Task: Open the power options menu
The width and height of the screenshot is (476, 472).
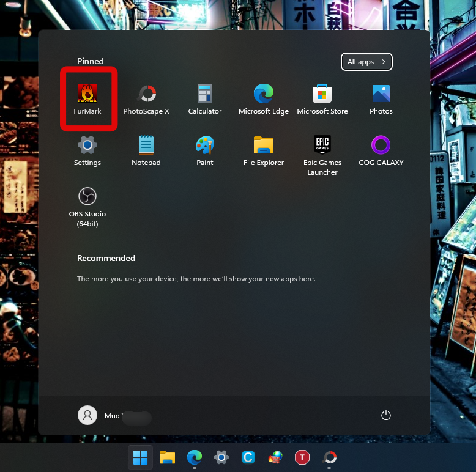Action: [x=385, y=415]
